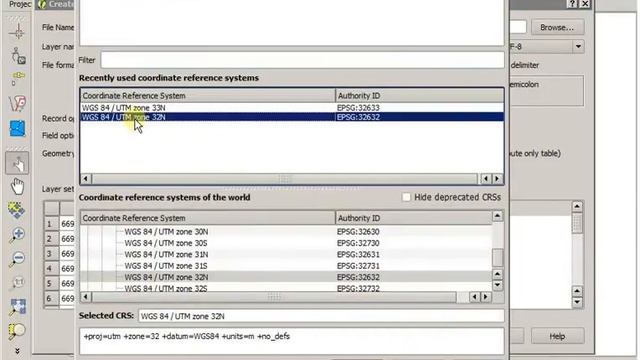
Task: Click the figure icon below the crosshair tool
Action: pyautogui.click(x=18, y=56)
